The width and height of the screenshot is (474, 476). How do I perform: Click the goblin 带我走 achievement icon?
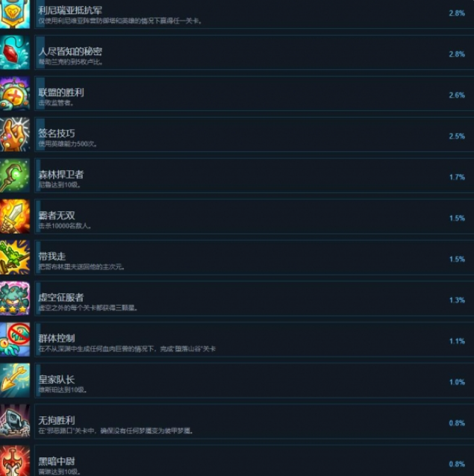(x=15, y=257)
